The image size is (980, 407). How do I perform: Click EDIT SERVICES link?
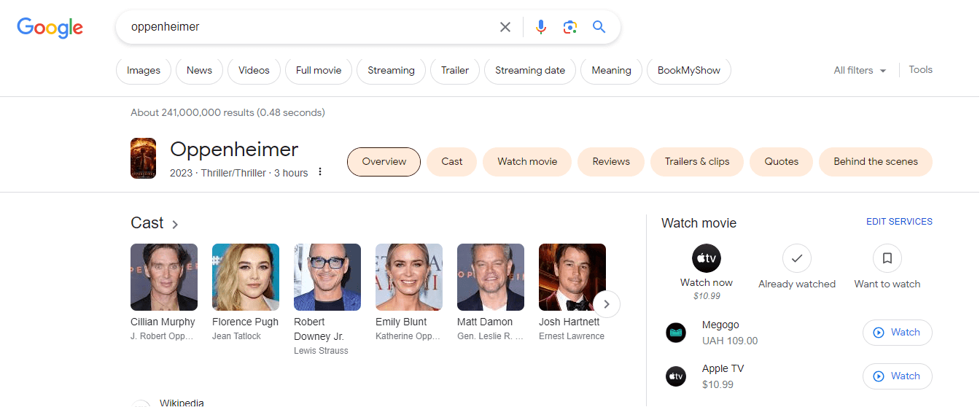pyautogui.click(x=899, y=222)
